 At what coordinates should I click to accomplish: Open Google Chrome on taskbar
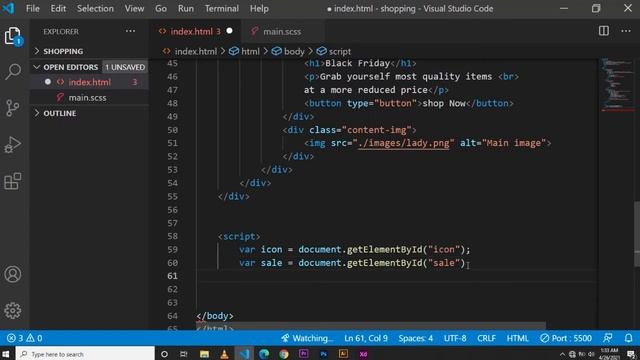point(284,354)
